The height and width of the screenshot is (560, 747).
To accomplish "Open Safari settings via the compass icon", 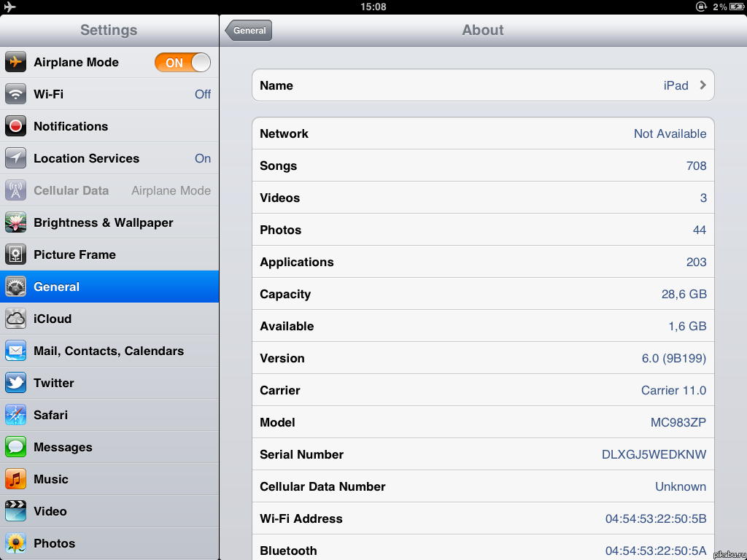I will click(x=15, y=415).
